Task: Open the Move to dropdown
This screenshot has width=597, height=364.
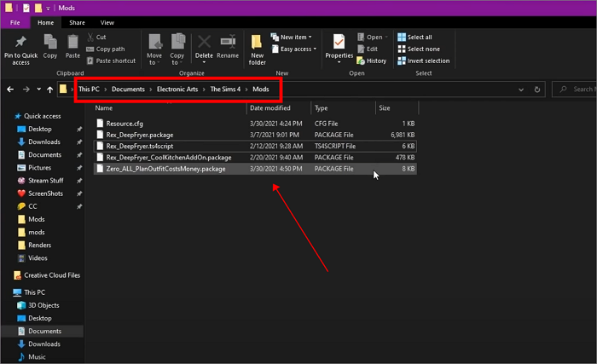Action: (154, 47)
